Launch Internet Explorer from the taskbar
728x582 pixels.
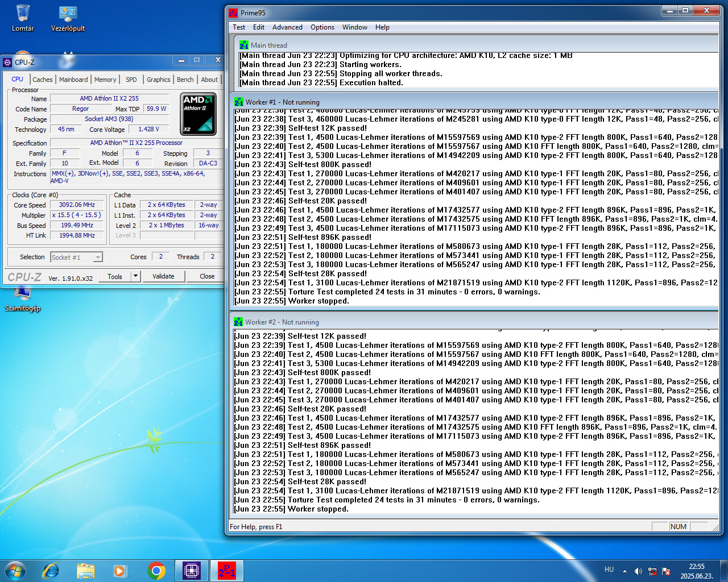pyautogui.click(x=51, y=570)
